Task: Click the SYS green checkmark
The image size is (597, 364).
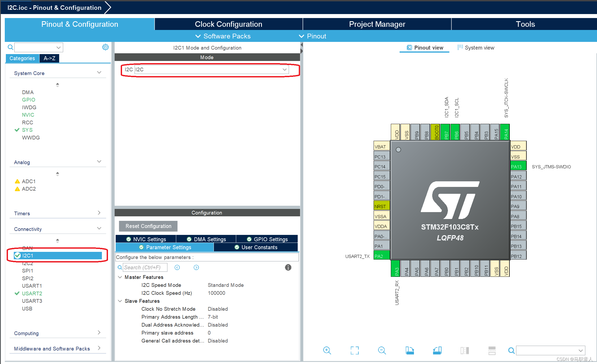Action: 17,130
